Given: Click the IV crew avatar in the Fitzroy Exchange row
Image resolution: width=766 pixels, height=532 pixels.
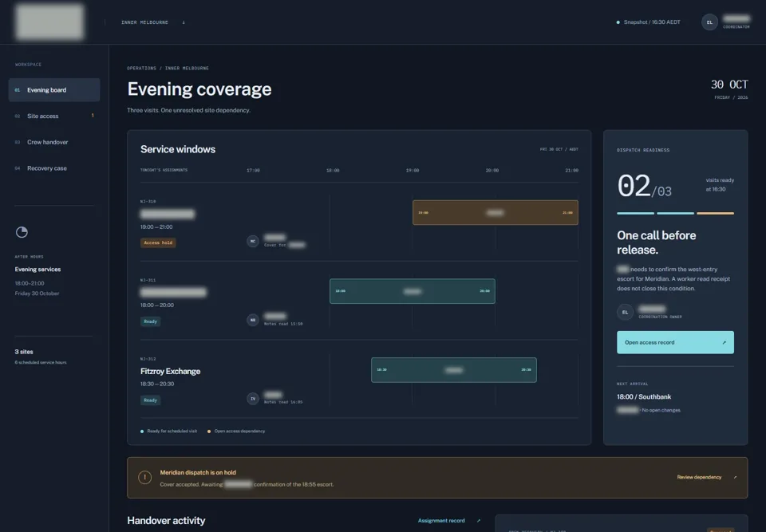Looking at the screenshot, I should coord(253,399).
